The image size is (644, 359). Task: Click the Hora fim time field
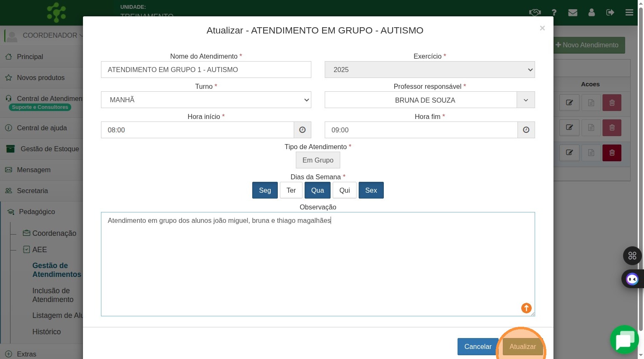421,130
